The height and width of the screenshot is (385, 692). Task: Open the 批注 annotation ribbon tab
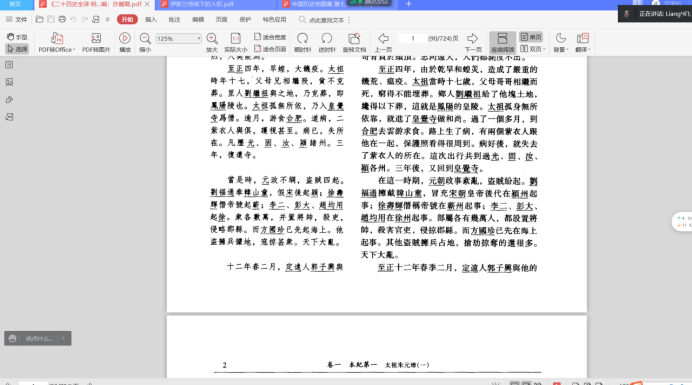[x=174, y=19]
